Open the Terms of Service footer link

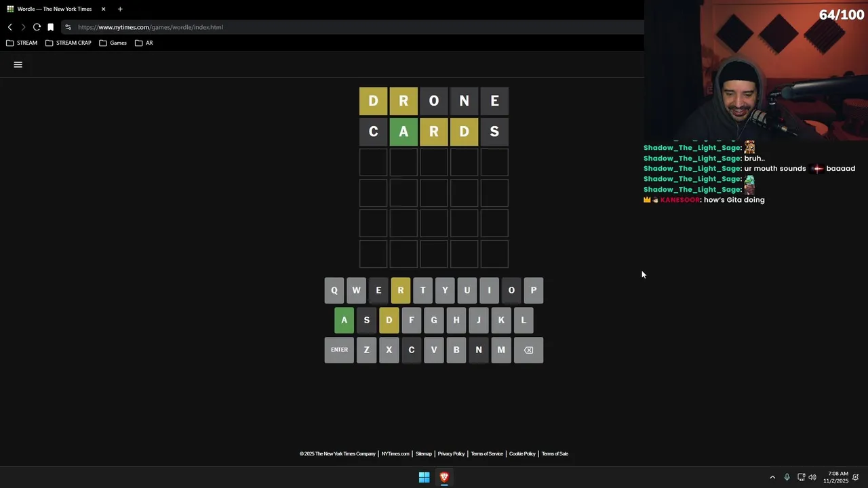(x=487, y=453)
